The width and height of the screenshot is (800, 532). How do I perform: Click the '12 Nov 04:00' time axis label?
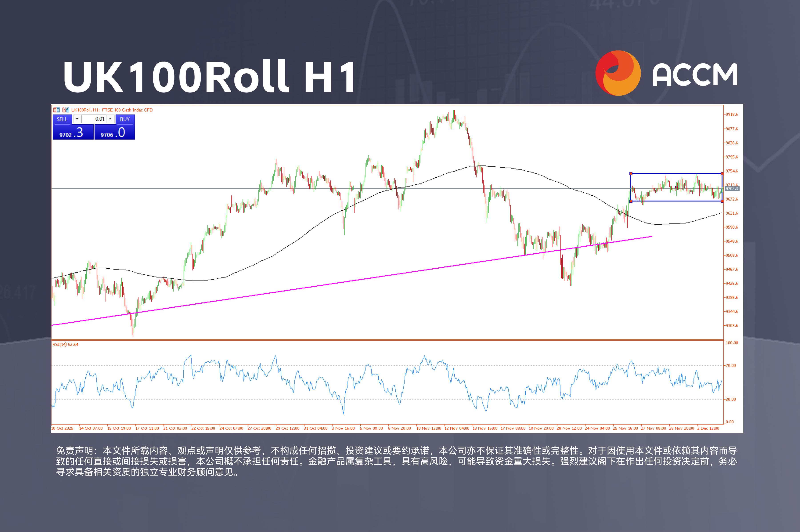pyautogui.click(x=457, y=428)
